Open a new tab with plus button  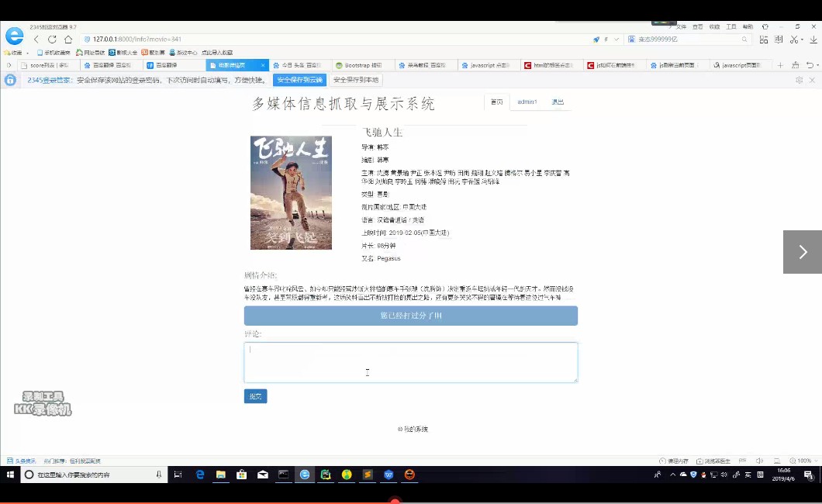(780, 65)
